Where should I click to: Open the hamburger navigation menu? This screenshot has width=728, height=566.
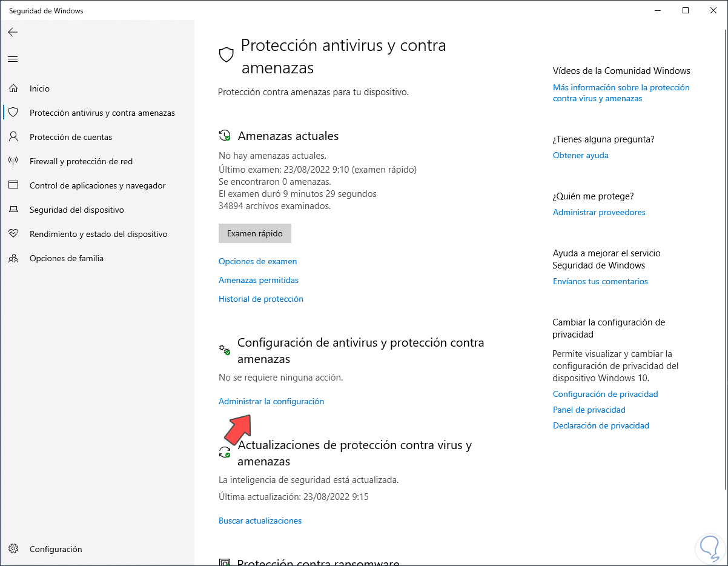tap(13, 59)
